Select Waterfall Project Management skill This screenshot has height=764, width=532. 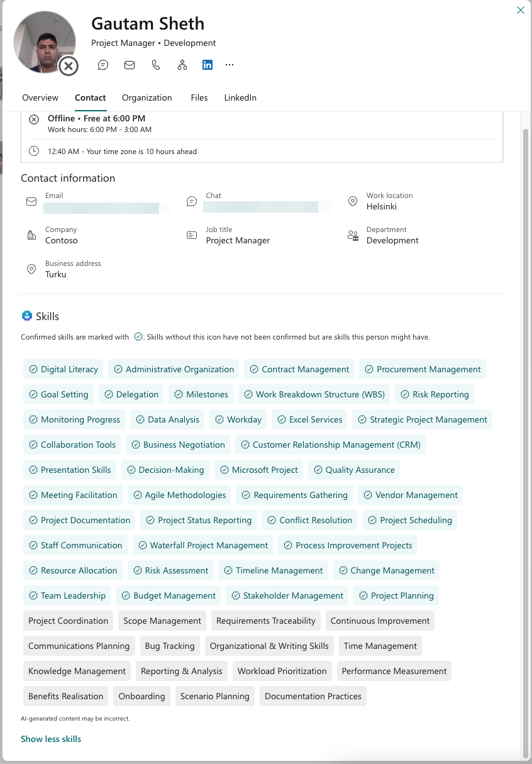point(203,545)
